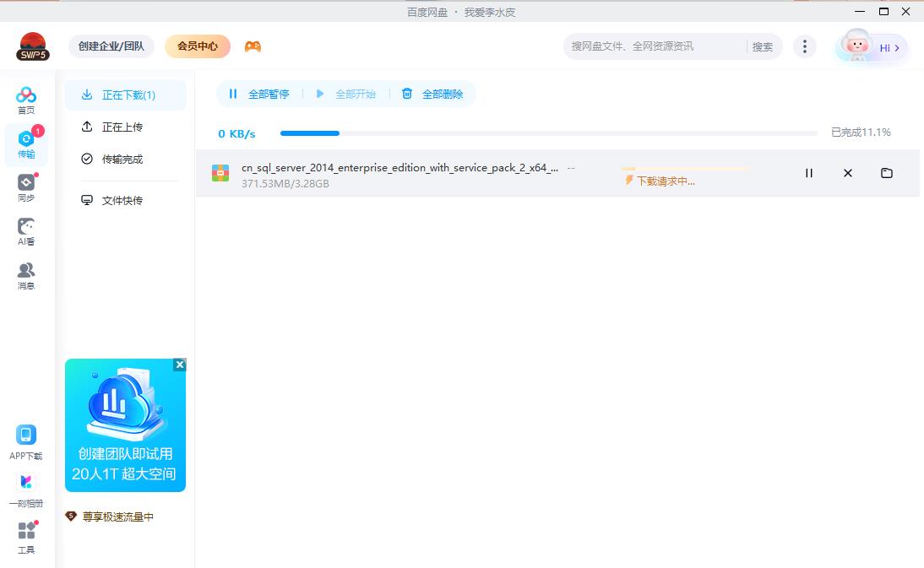Click the game controller icon

(253, 46)
